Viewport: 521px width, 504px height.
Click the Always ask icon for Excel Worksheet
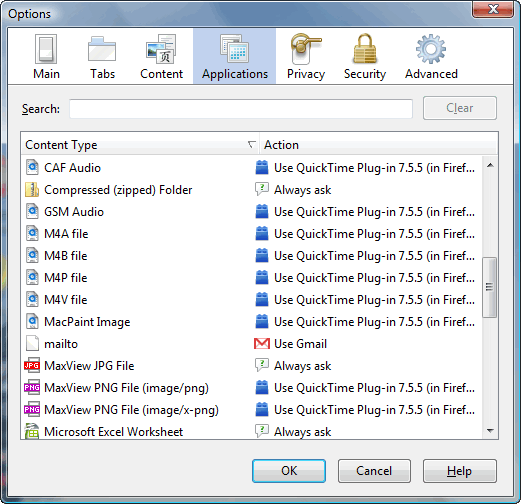(262, 431)
